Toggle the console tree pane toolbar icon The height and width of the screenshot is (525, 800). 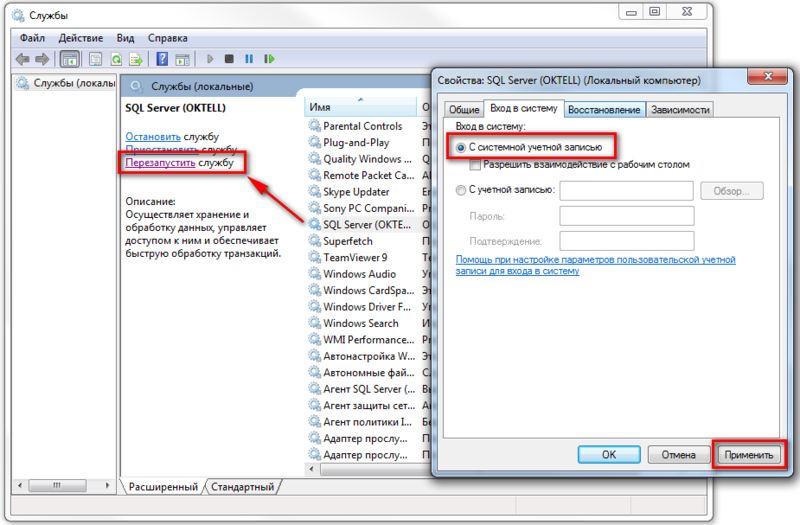[x=69, y=59]
